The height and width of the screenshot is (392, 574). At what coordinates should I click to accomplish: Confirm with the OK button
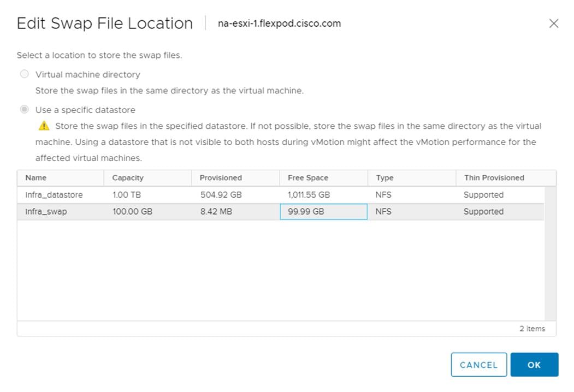(x=535, y=365)
